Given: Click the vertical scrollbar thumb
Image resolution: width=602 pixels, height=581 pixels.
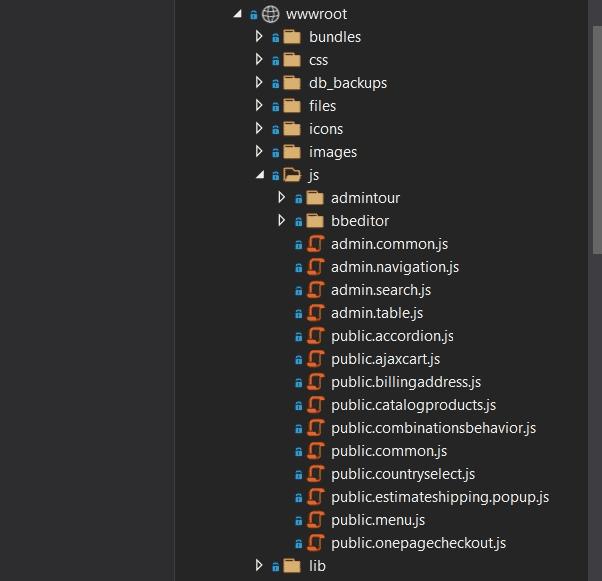Looking at the screenshot, I should click(x=597, y=140).
